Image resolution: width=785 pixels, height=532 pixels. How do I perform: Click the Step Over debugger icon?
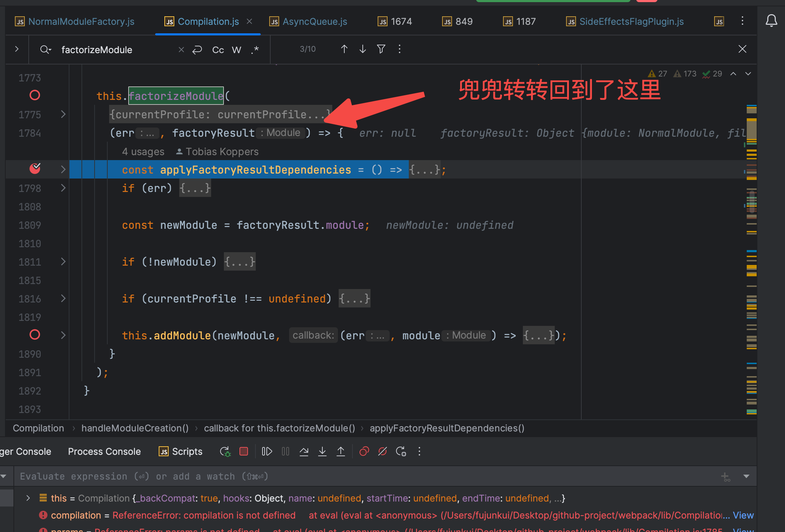[304, 451]
